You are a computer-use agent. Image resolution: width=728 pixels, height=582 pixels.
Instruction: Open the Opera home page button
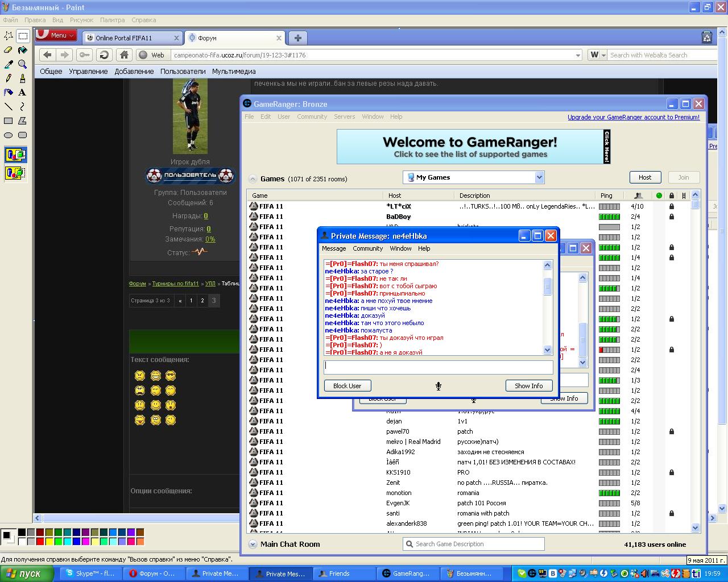(124, 55)
